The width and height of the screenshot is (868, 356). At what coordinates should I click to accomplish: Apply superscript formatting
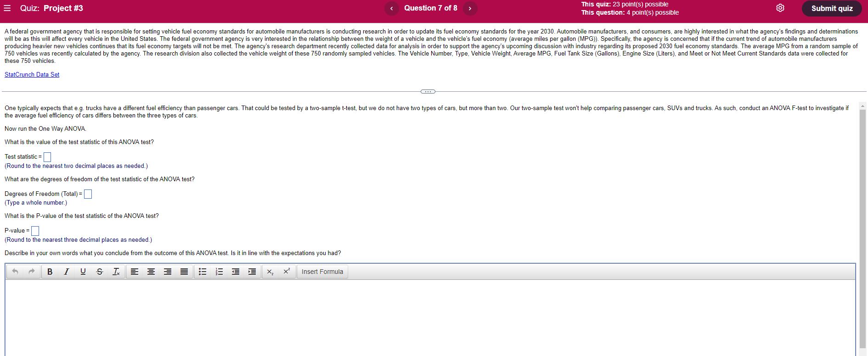click(x=287, y=272)
